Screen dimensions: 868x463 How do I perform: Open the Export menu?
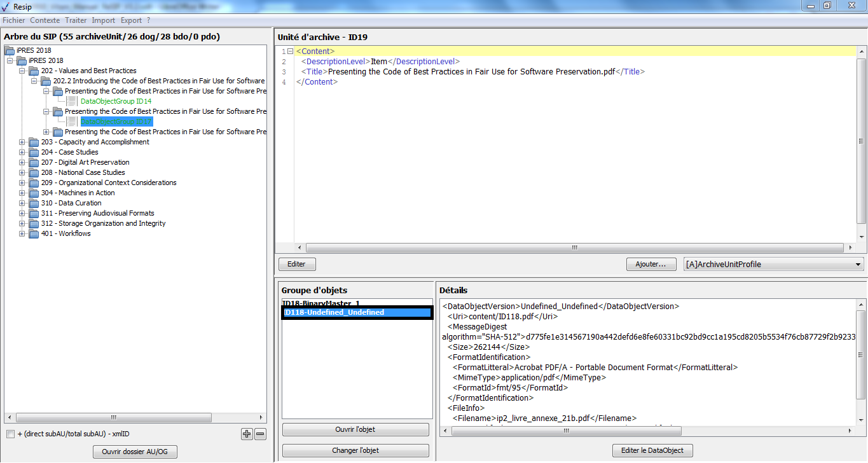(x=131, y=20)
